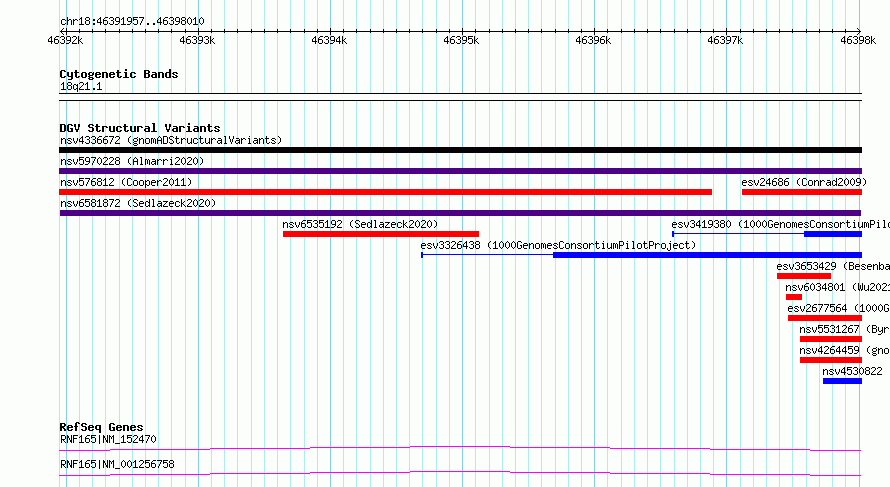Screen dimensions: 890x487
Task: Click the esv24686 red variant bar
Action: click(801, 192)
